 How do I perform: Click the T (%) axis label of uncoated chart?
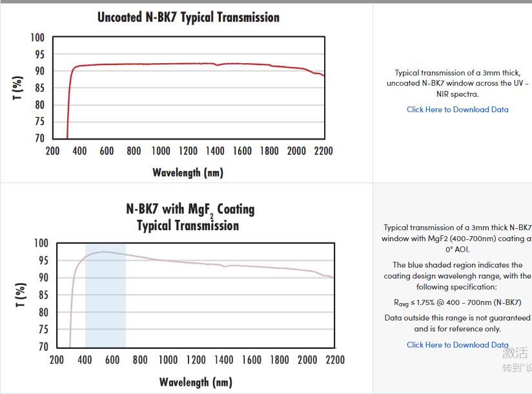pyautogui.click(x=18, y=88)
